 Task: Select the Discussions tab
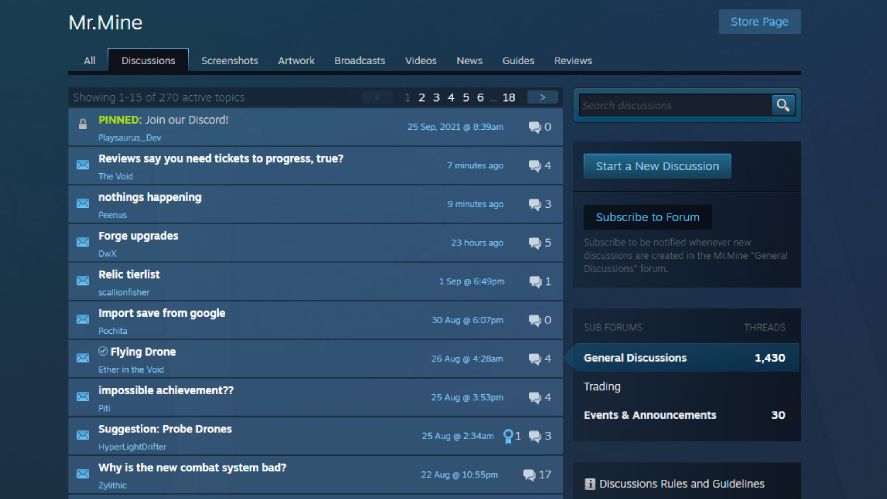(148, 61)
